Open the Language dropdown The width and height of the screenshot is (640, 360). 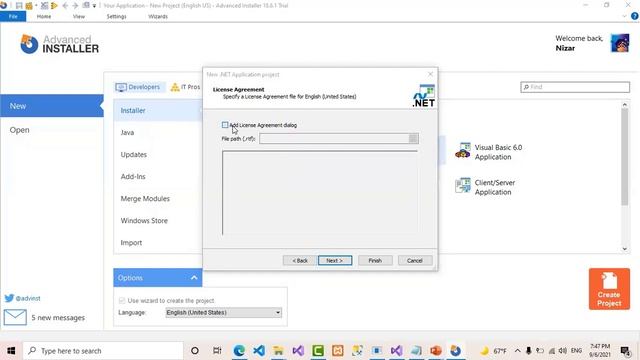tap(224, 313)
